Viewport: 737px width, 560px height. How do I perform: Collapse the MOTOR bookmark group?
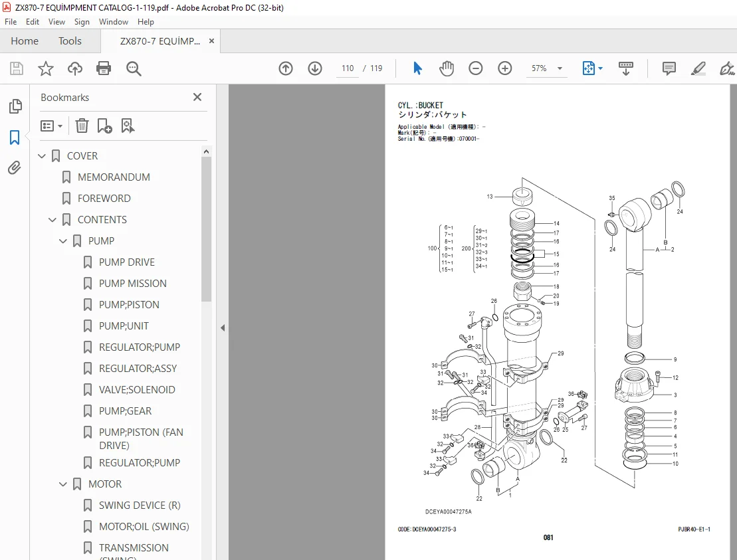click(63, 484)
